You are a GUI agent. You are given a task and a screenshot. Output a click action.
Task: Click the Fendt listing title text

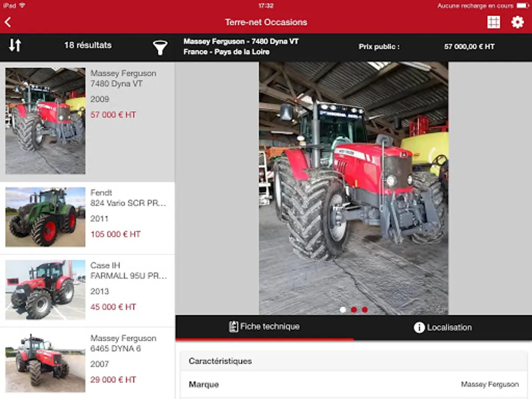(101, 192)
